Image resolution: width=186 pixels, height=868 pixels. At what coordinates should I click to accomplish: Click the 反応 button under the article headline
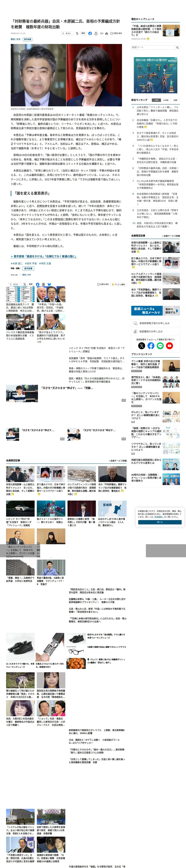(x=83, y=34)
